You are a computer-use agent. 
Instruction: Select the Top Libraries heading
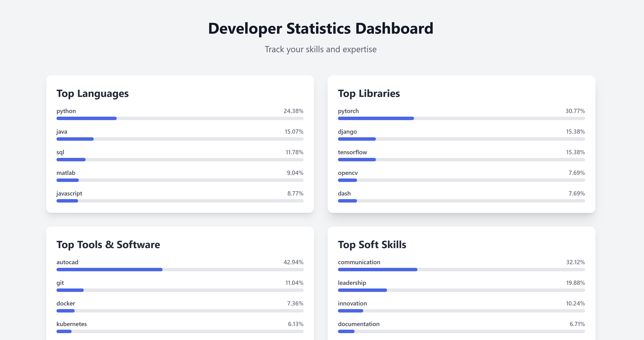tap(369, 94)
